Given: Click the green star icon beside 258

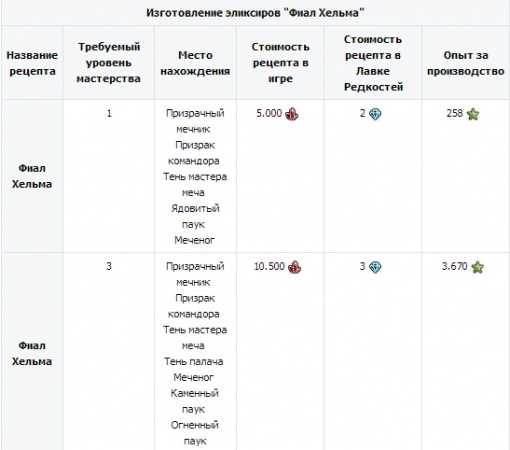Looking at the screenshot, I should pos(473,114).
